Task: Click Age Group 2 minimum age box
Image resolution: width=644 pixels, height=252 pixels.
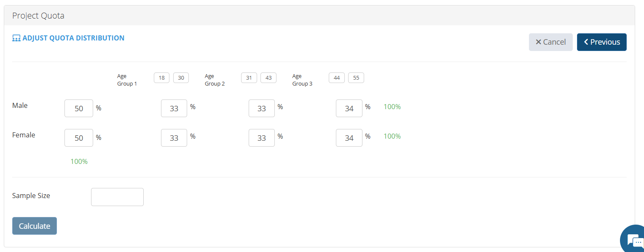Action: [x=249, y=78]
